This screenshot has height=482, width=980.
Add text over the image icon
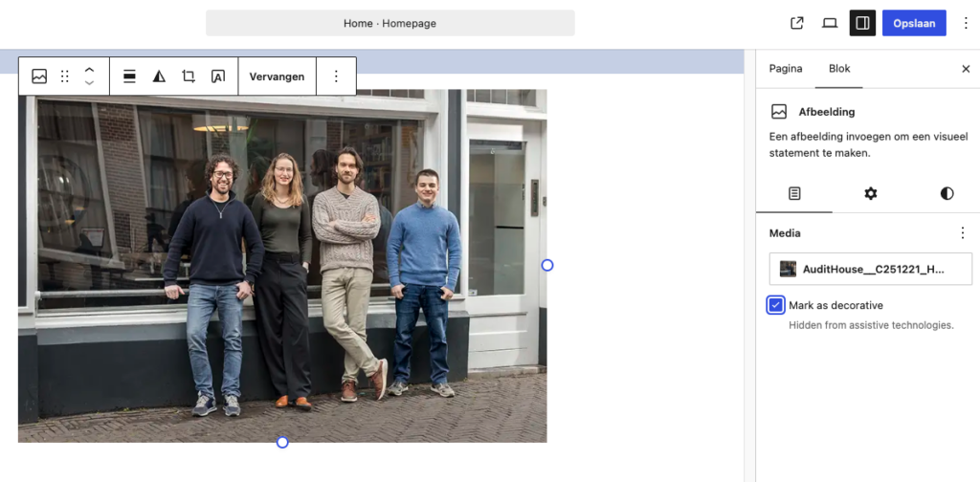click(218, 77)
